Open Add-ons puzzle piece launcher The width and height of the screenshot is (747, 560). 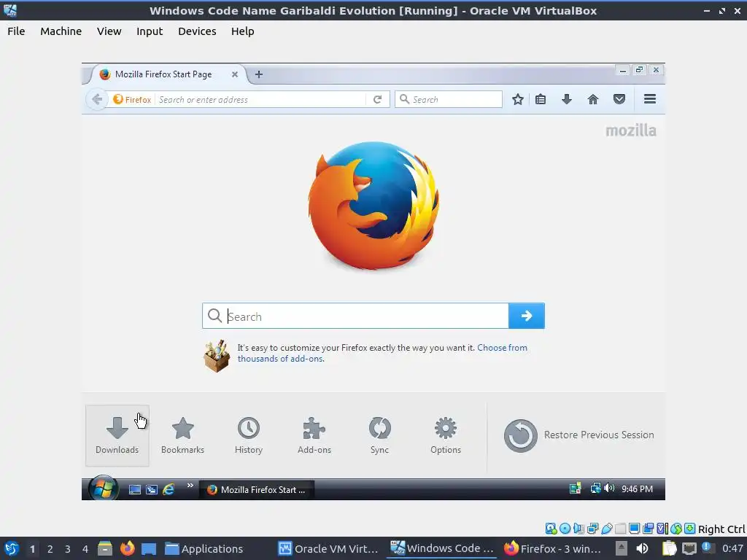click(x=314, y=435)
